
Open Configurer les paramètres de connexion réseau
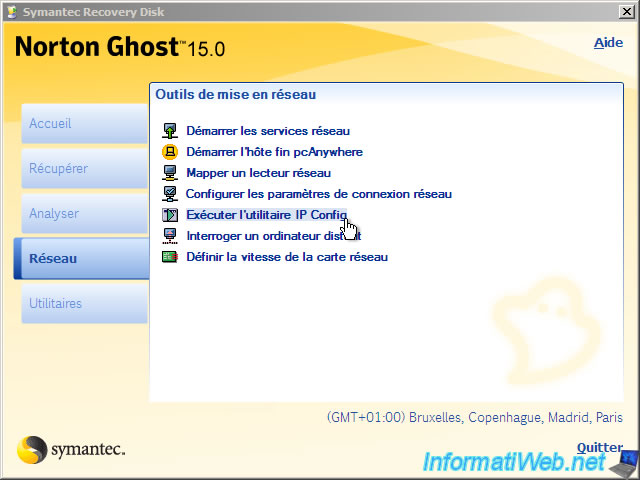(319, 194)
